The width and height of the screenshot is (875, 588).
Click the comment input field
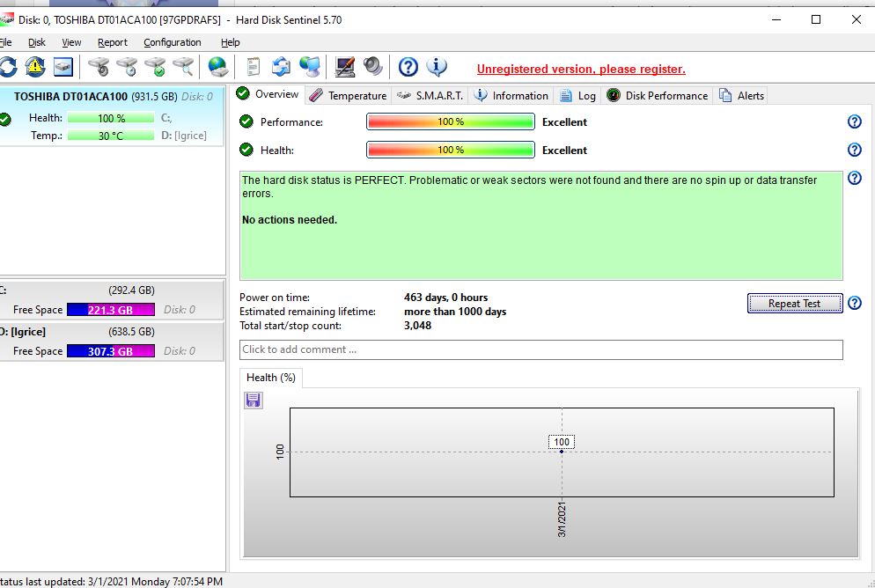tap(540, 349)
